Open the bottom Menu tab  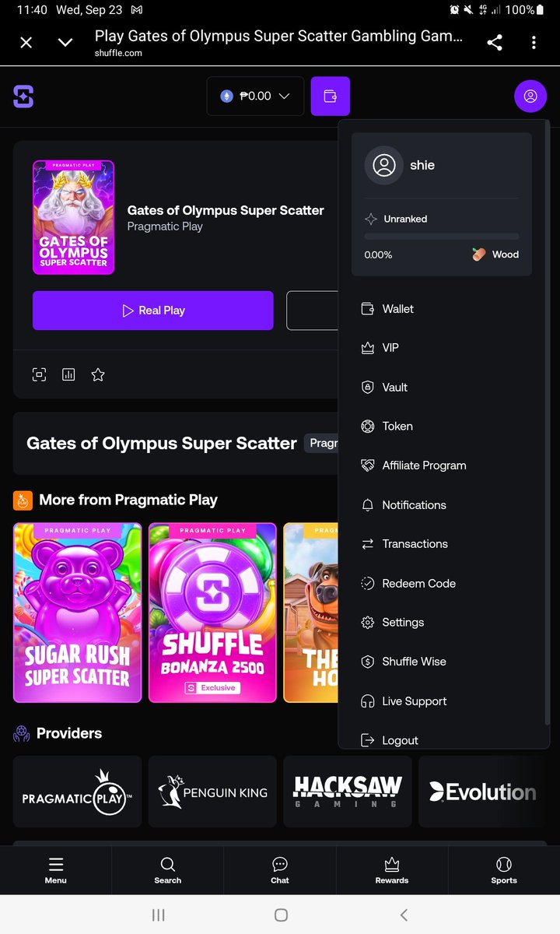(x=56, y=870)
